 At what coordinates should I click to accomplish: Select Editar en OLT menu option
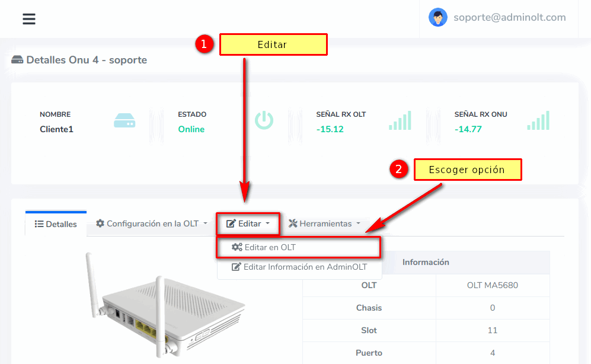(270, 247)
